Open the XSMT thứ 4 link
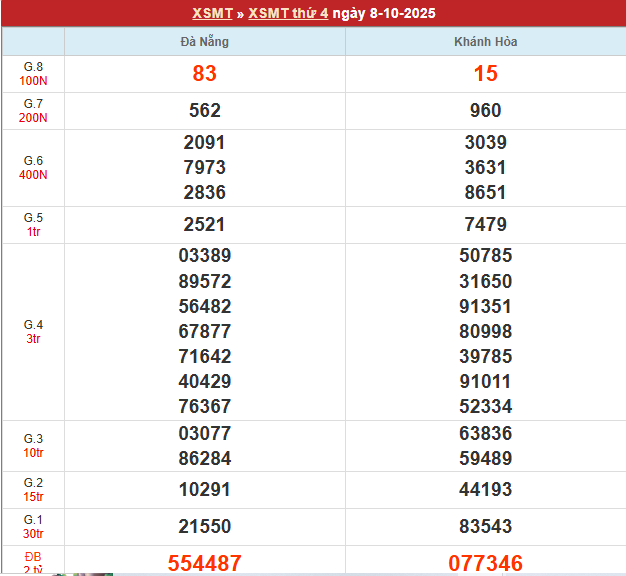Image resolution: width=626 pixels, height=576 pixels. (288, 14)
